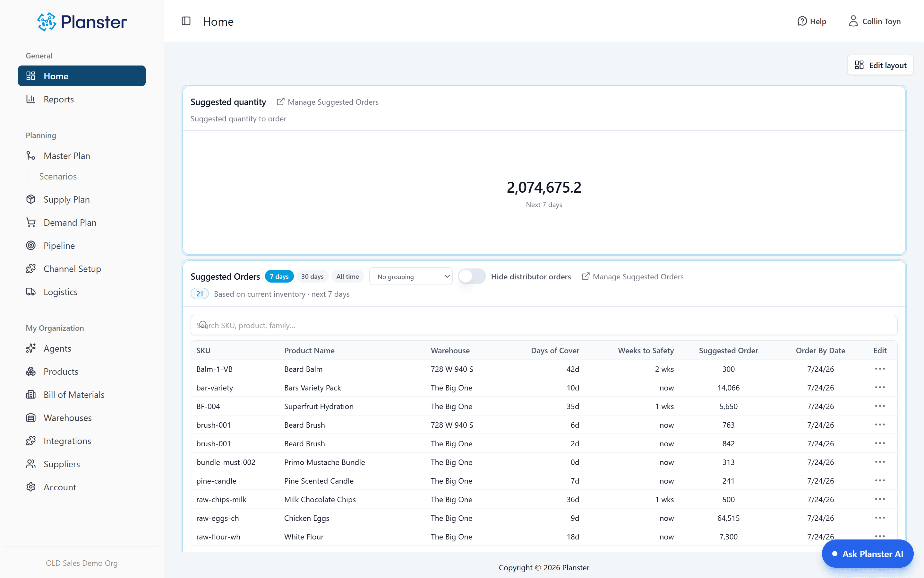Click the Planster logo icon
The width and height of the screenshot is (924, 578).
47,22
